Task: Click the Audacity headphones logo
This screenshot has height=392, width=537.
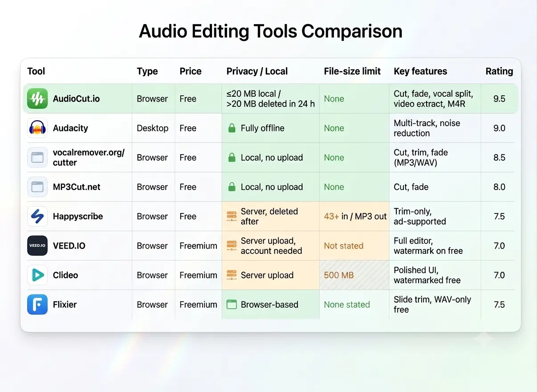Action: pos(37,128)
